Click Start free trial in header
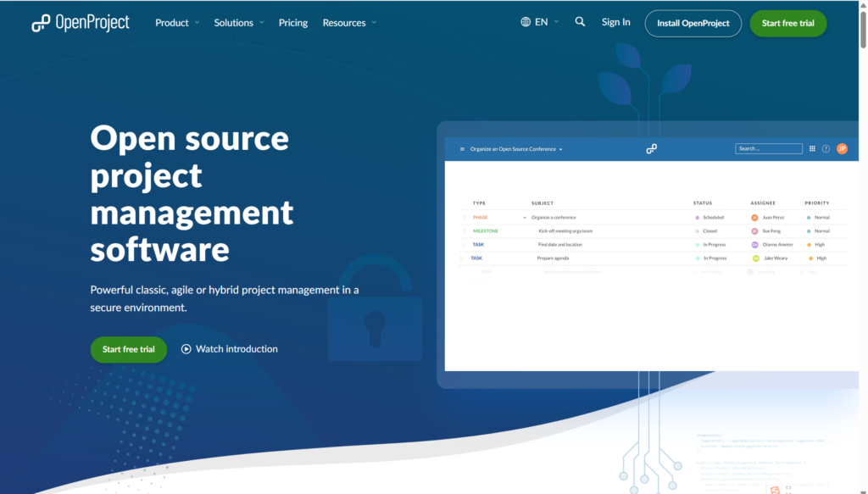Viewport: 868px width, 494px height. [787, 23]
